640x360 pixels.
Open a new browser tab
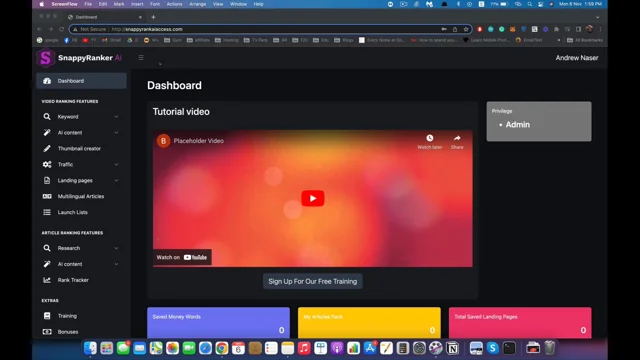tap(153, 17)
